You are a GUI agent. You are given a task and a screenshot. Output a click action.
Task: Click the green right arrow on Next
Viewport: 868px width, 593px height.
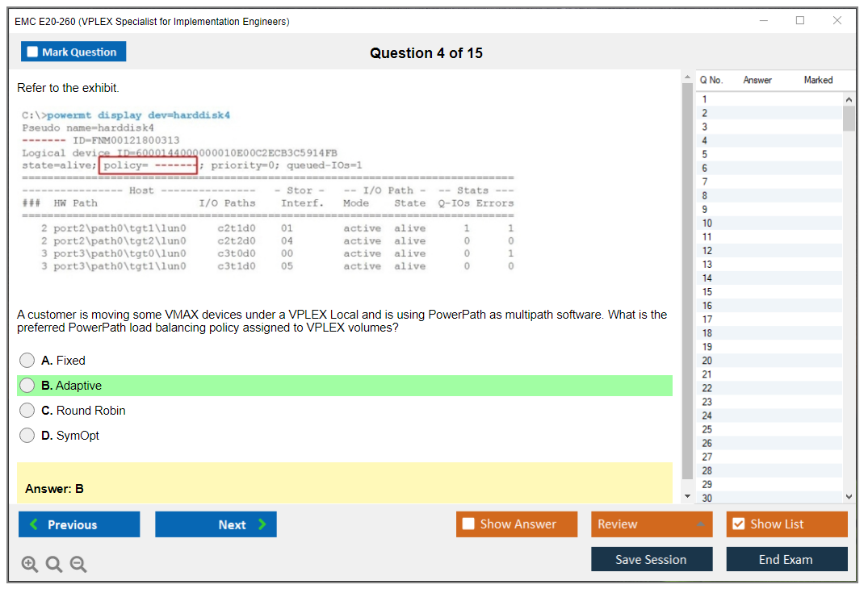(262, 524)
